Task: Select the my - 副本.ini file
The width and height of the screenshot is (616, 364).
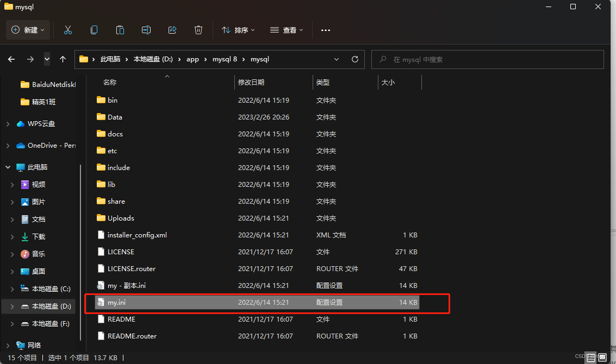Action: [x=127, y=285]
